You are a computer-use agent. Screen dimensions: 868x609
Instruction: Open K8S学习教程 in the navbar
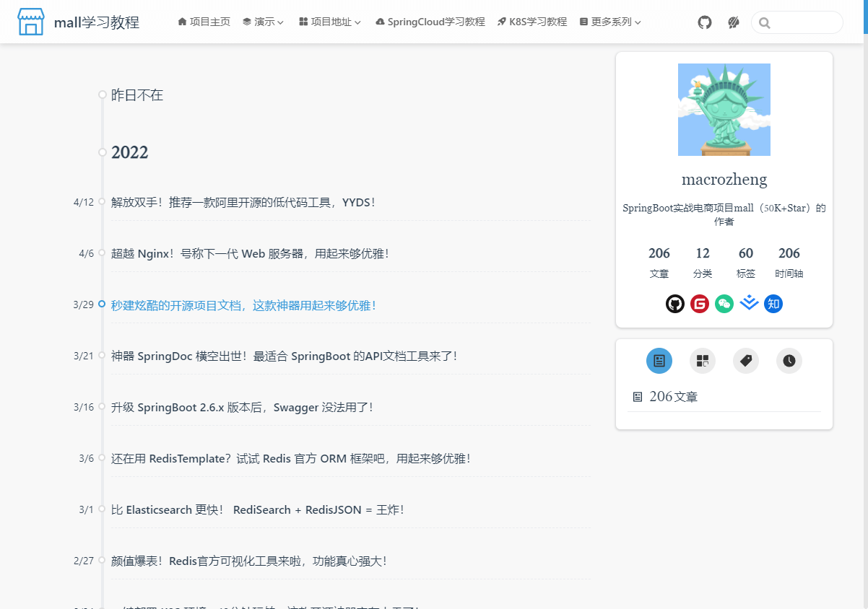click(532, 22)
